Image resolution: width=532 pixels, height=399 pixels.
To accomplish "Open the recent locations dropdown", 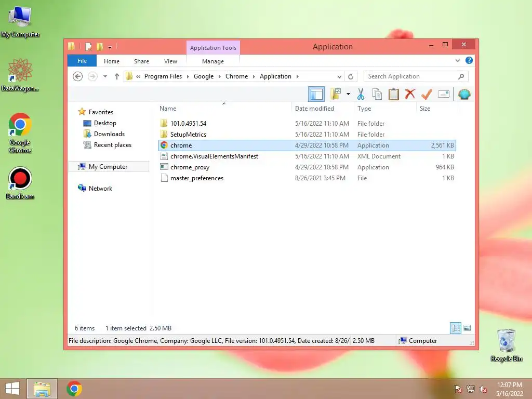I will pyautogui.click(x=105, y=76).
